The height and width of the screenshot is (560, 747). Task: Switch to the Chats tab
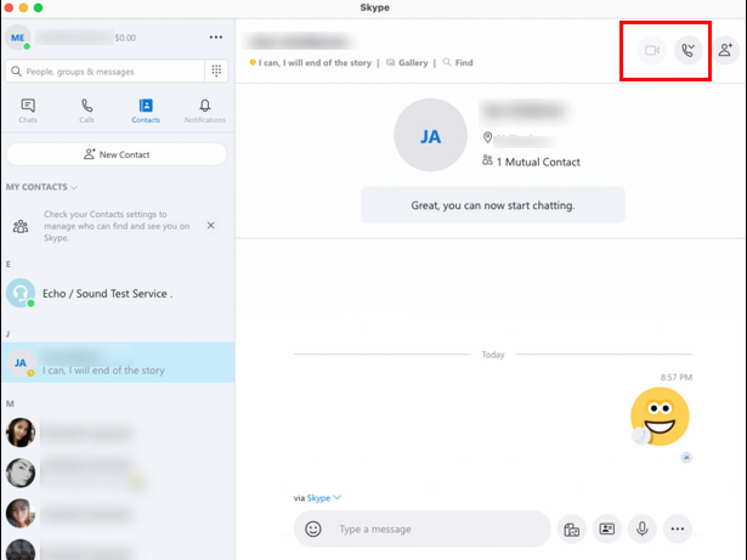[27, 111]
